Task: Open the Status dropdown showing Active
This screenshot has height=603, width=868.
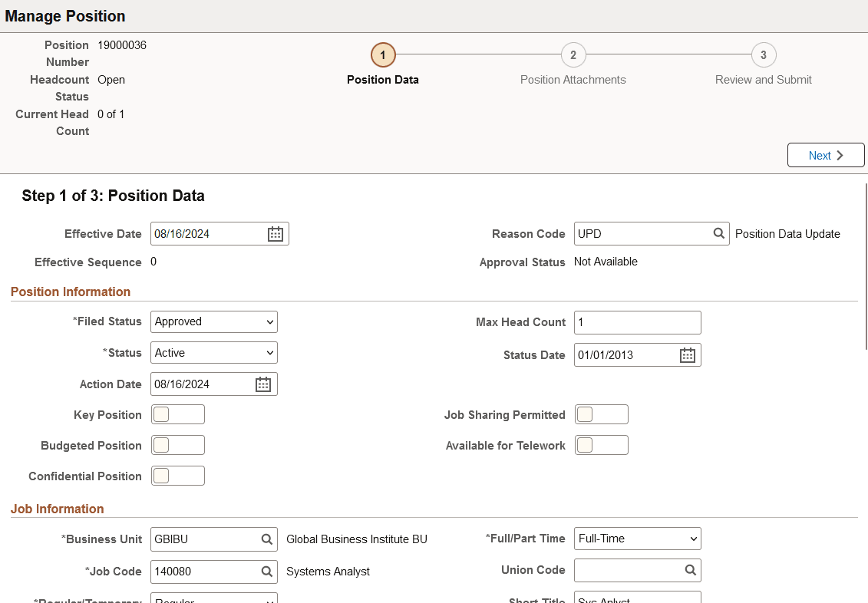Action: point(213,352)
